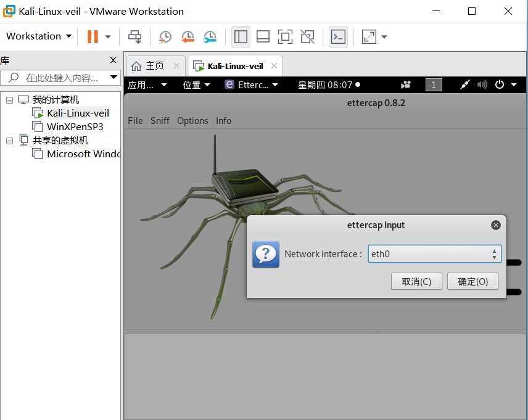Open ettercap Sniff menu
528x420 pixels.
pyautogui.click(x=160, y=121)
